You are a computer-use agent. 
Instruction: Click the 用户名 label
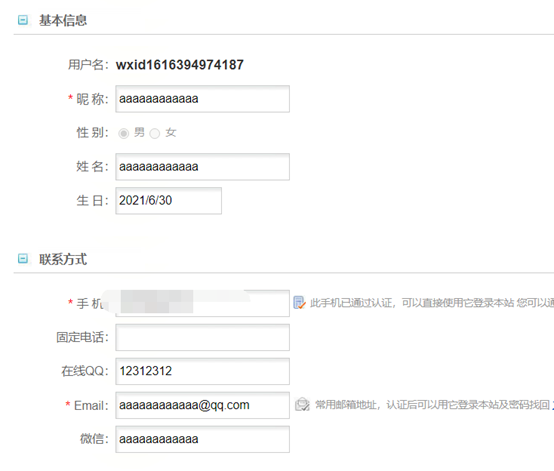(x=88, y=65)
